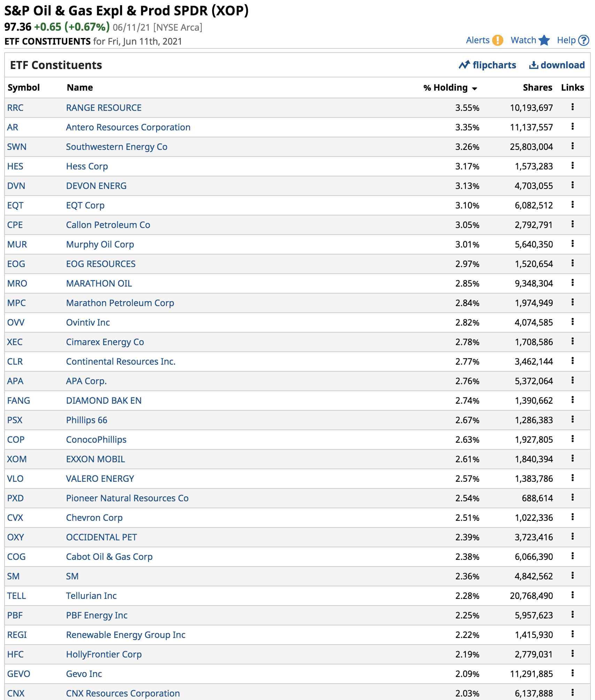Open the Alerts exclamation icon
The height and width of the screenshot is (700, 595).
click(x=497, y=40)
